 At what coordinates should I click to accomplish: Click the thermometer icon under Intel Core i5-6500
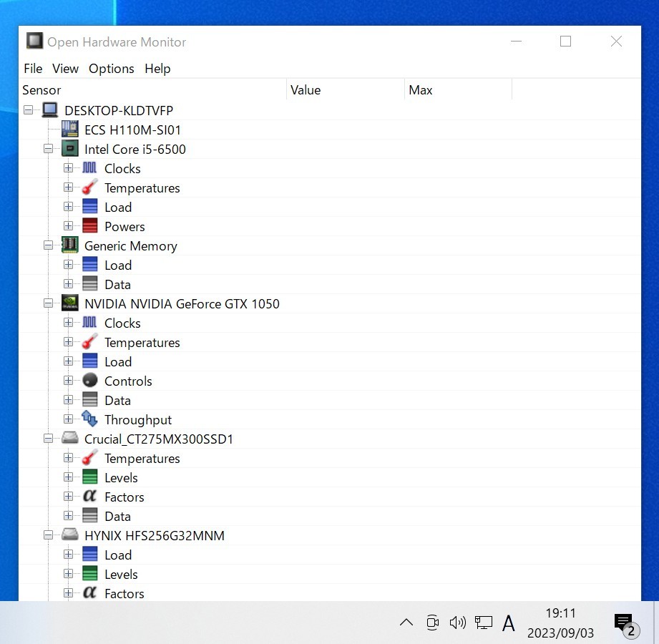(89, 187)
